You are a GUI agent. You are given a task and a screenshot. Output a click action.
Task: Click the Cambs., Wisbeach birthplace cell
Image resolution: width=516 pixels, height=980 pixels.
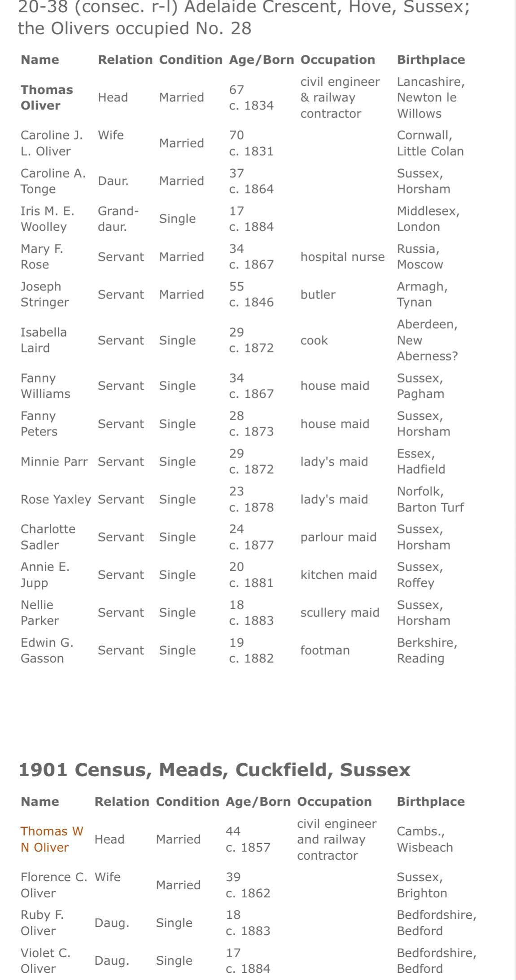click(x=424, y=839)
